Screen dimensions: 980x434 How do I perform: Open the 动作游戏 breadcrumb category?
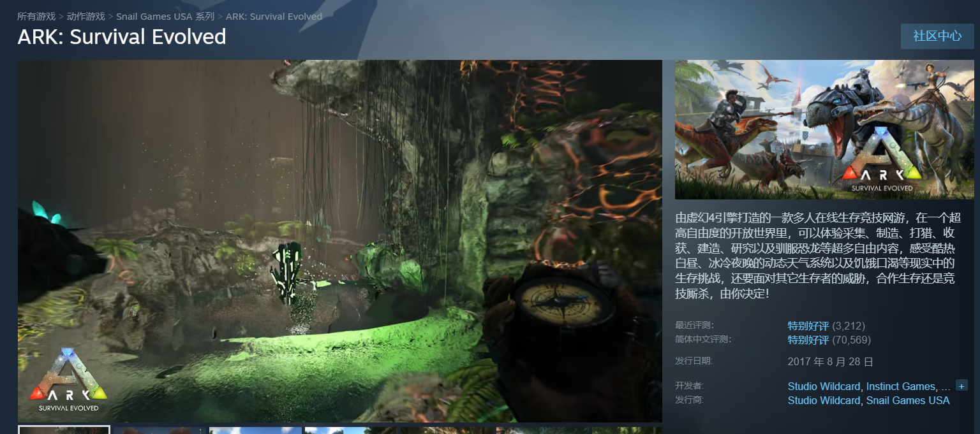[85, 17]
